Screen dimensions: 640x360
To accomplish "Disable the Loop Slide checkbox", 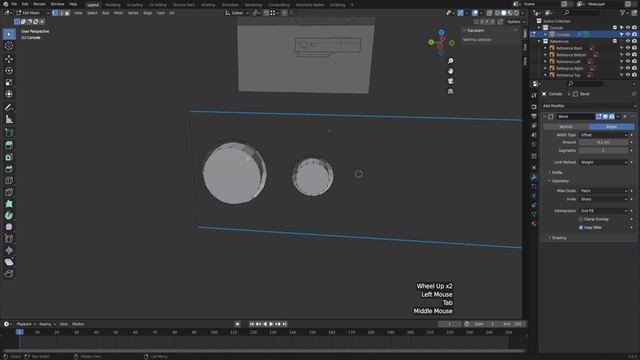I will coord(581,227).
